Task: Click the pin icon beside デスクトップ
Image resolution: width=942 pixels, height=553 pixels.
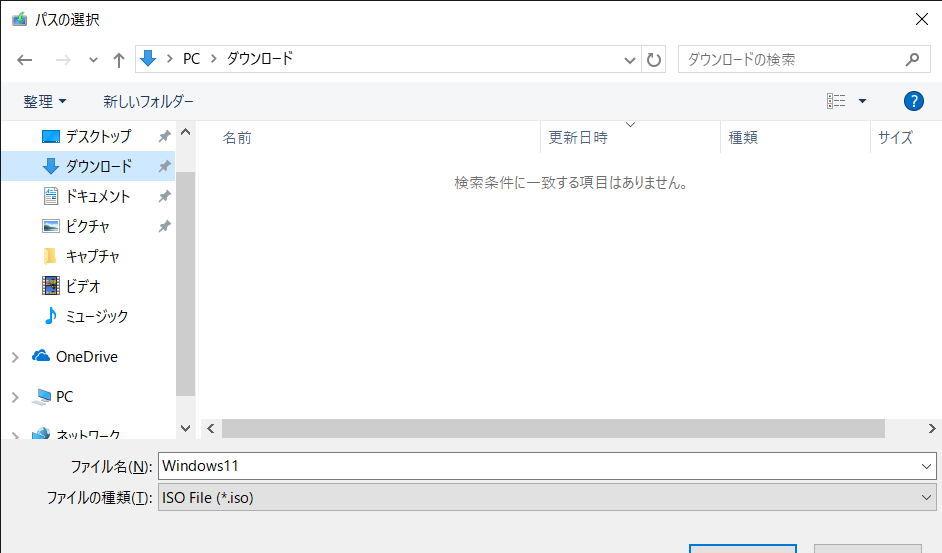Action: pyautogui.click(x=164, y=136)
